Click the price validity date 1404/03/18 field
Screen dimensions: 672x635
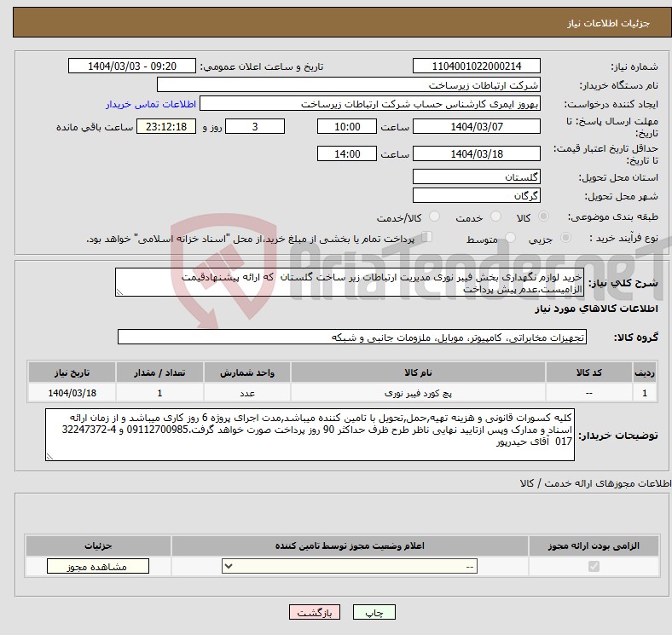[x=476, y=153]
